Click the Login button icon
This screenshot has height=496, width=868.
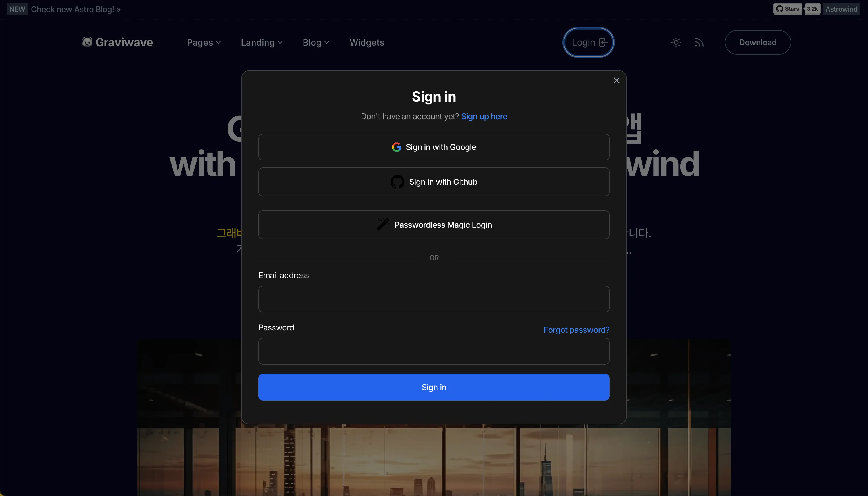(x=603, y=42)
